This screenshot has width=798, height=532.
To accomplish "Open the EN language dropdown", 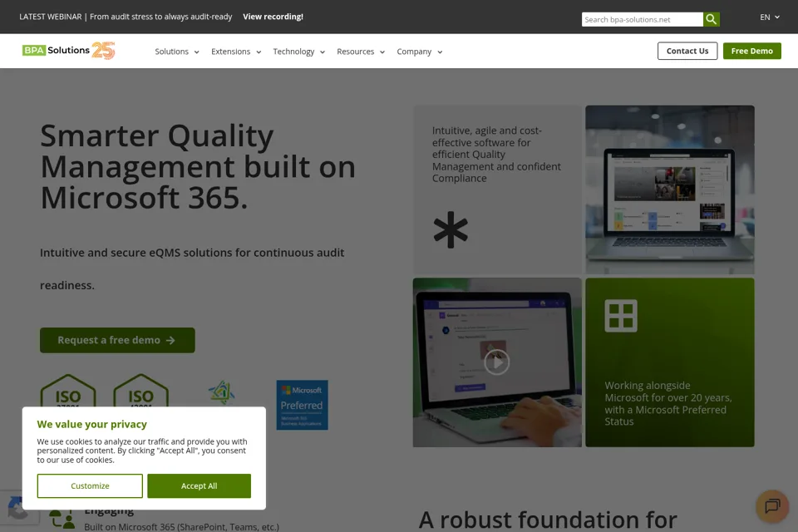I will coord(770,17).
